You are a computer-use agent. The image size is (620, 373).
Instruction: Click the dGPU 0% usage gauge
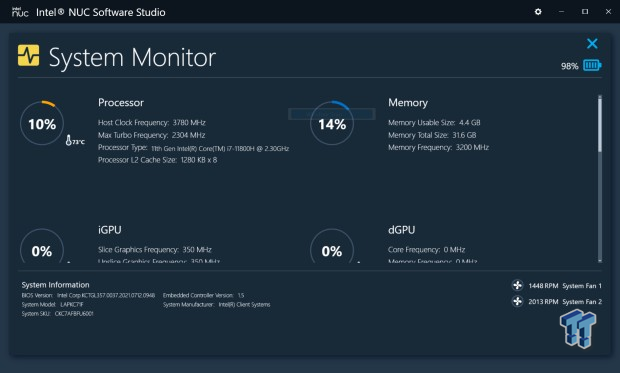pos(332,246)
